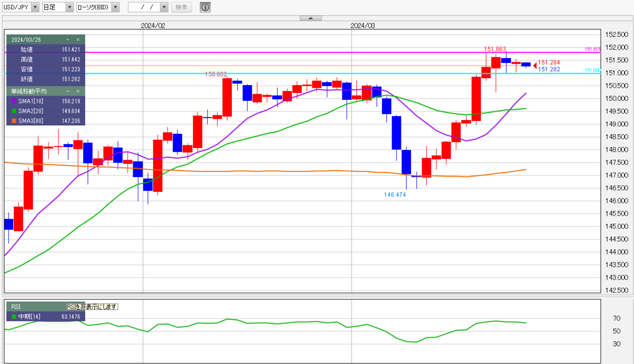Select the 高値 row label
This screenshot has height=364, width=634.
26,59
